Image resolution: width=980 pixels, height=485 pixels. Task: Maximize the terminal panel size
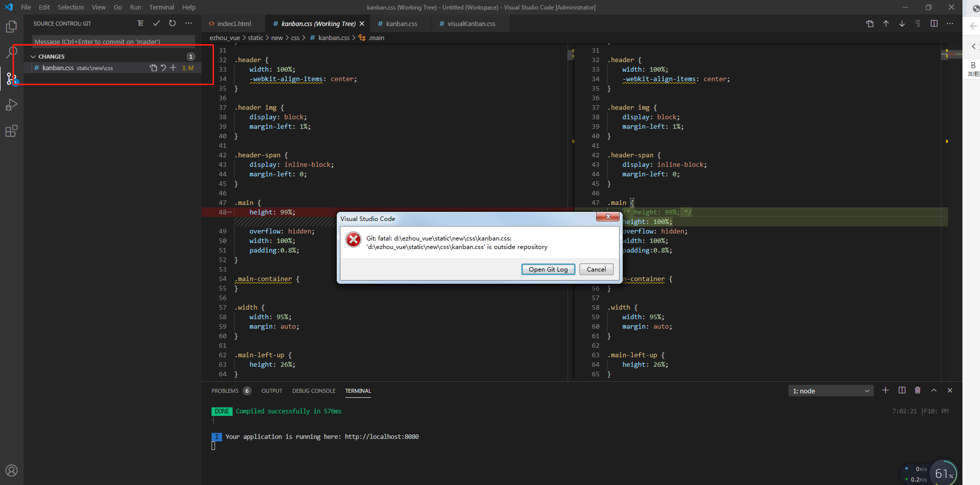coord(934,390)
